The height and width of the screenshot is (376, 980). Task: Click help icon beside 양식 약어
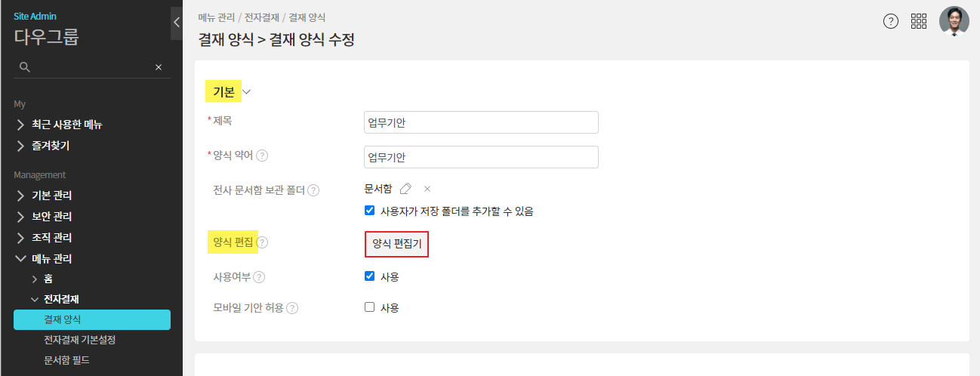(263, 156)
